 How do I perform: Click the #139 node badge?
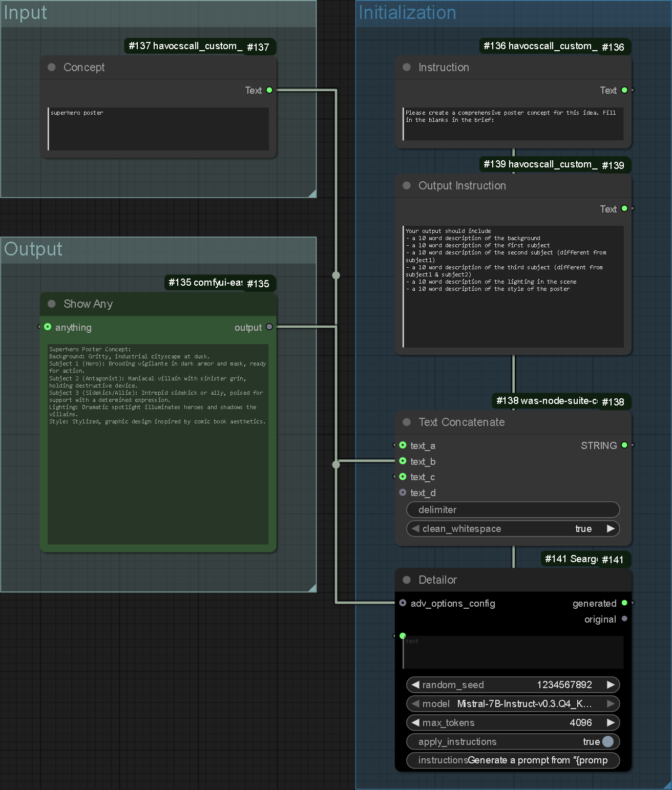(x=555, y=164)
